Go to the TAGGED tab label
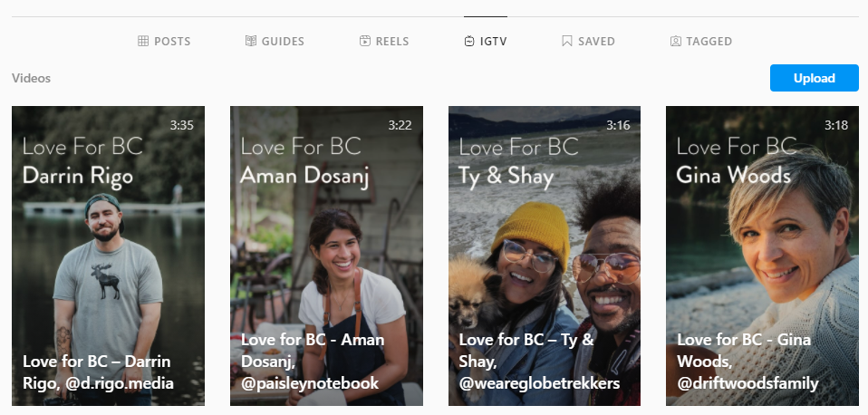 pos(709,42)
